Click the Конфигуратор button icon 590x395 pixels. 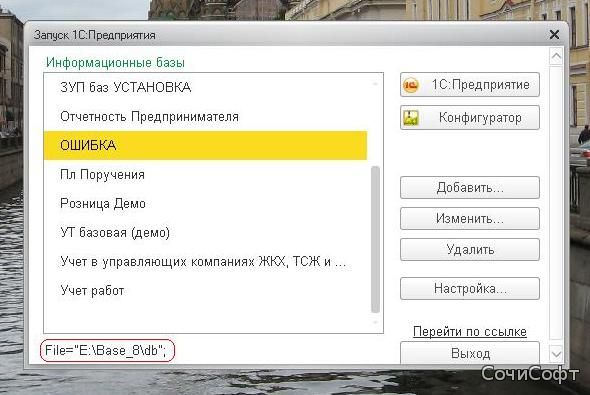pyautogui.click(x=411, y=118)
